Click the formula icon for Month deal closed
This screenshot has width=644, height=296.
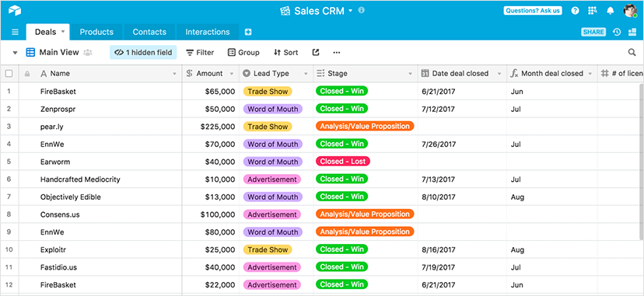pyautogui.click(x=514, y=73)
